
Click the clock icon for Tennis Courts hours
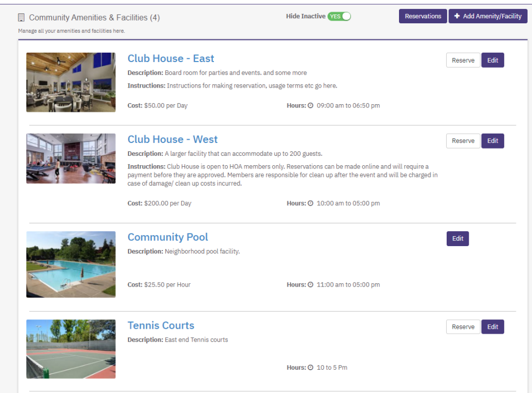coord(310,368)
